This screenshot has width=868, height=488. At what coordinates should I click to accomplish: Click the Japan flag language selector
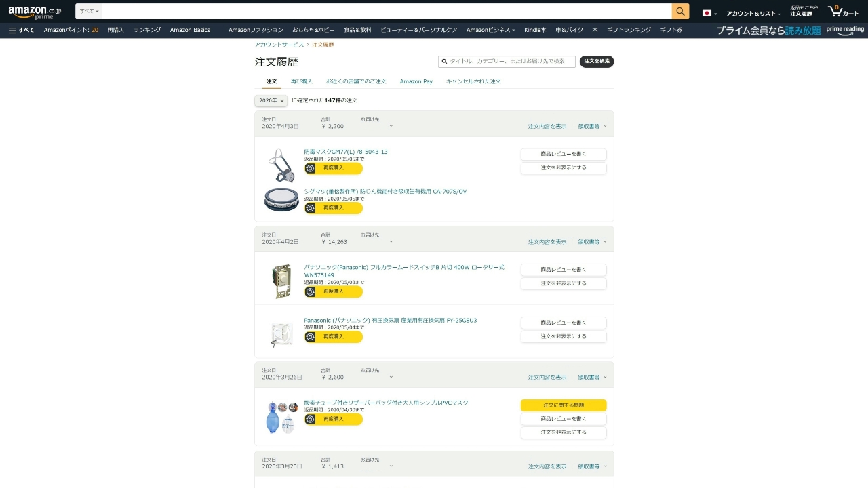709,13
